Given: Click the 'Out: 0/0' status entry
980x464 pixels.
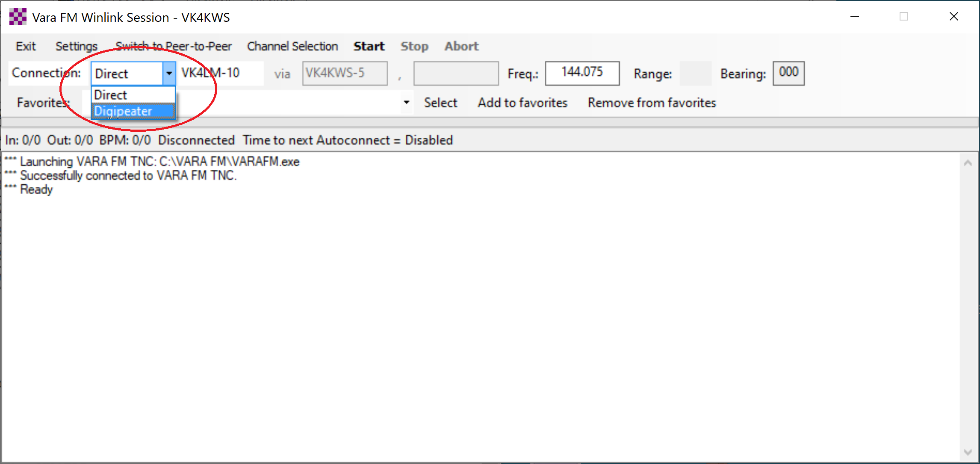Looking at the screenshot, I should pos(70,140).
